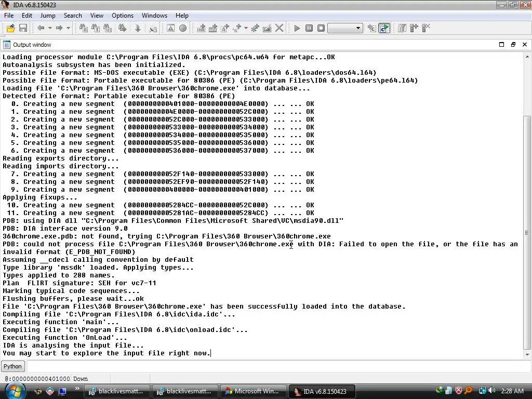Close the Output window panel
532x399 pixels.
[525, 45]
